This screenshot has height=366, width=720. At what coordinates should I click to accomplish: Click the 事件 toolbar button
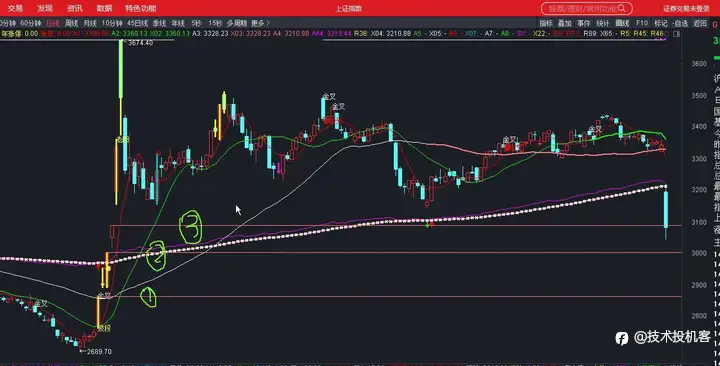click(x=583, y=23)
